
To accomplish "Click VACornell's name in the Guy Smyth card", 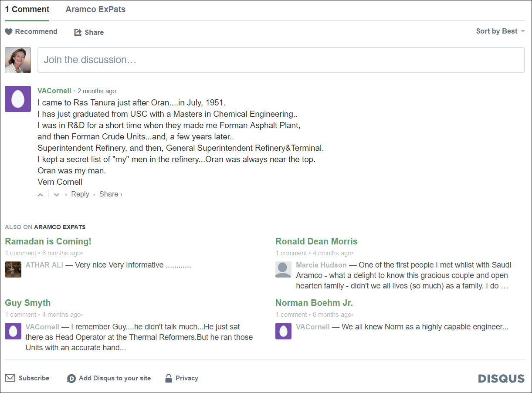I will click(x=42, y=327).
